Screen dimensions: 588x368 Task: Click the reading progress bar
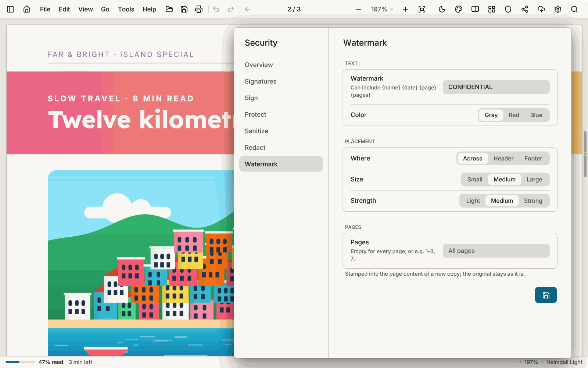coord(20,362)
